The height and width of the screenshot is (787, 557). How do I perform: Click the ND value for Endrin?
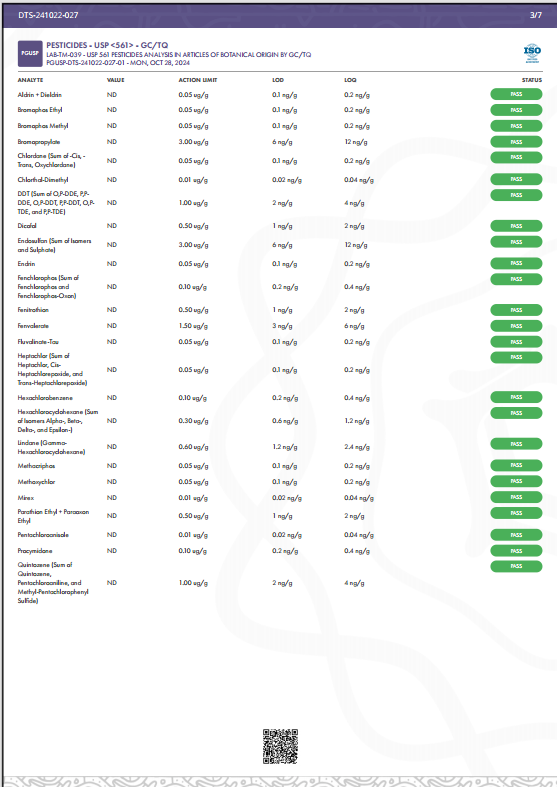[x=111, y=264]
